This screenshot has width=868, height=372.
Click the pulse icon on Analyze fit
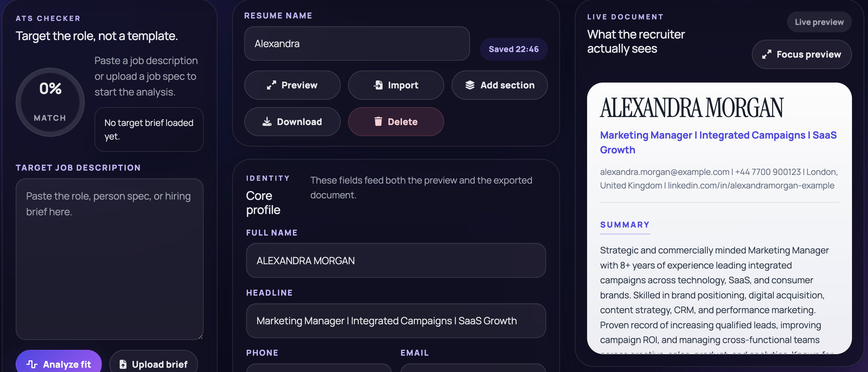[x=32, y=364]
